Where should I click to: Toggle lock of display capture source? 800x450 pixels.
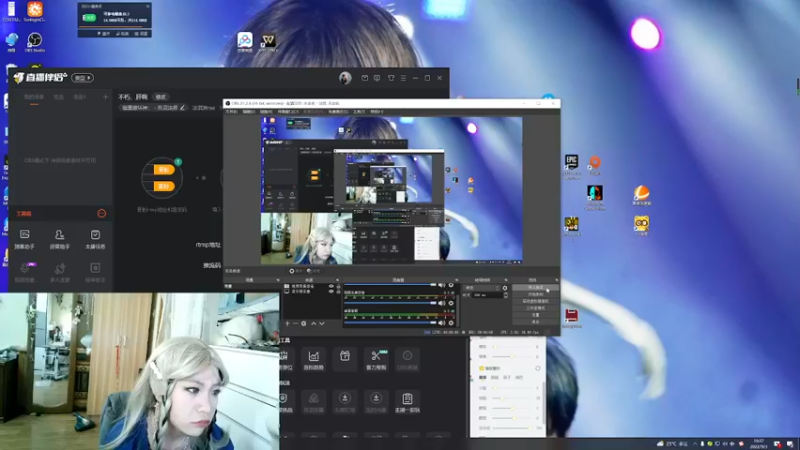coord(338,291)
